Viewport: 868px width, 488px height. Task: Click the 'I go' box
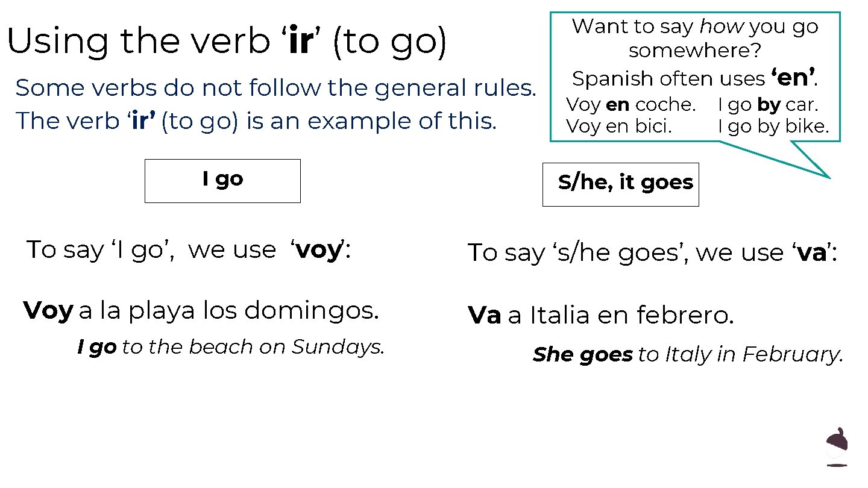pos(222,180)
